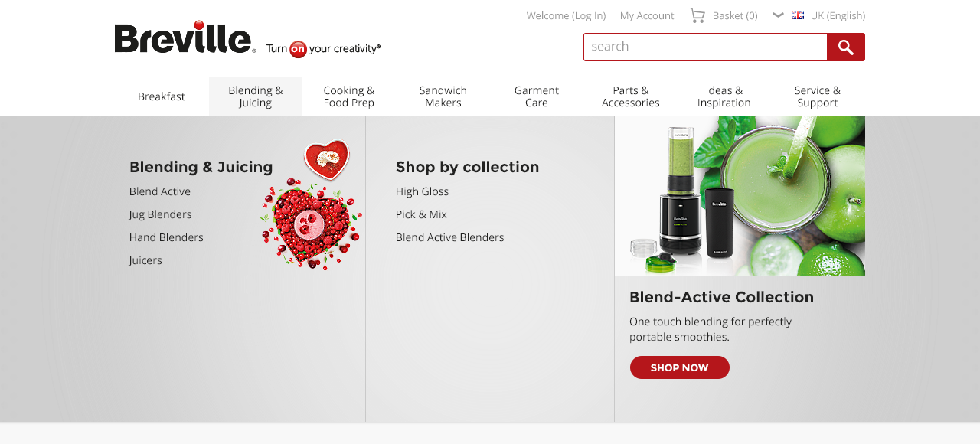
Task: Click into the search text field
Action: coord(705,47)
